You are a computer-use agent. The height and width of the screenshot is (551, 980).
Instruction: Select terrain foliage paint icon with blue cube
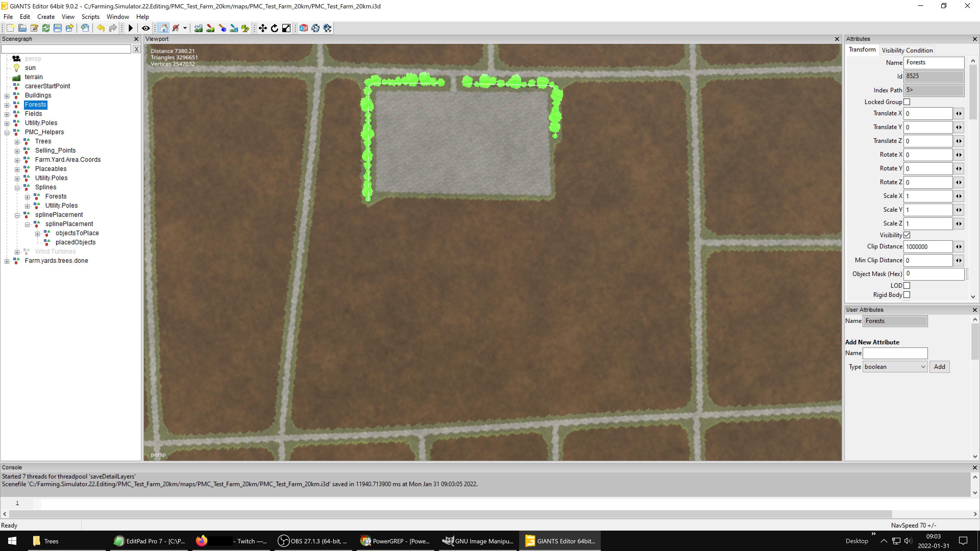point(222,28)
